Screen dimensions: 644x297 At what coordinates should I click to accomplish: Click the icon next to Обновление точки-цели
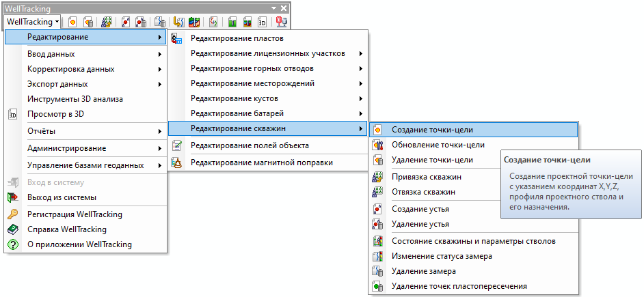377,145
